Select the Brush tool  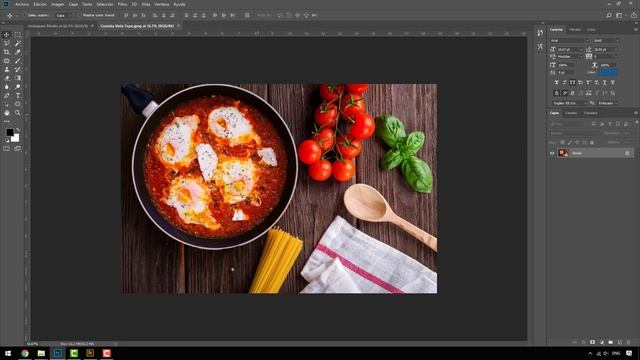coord(18,61)
